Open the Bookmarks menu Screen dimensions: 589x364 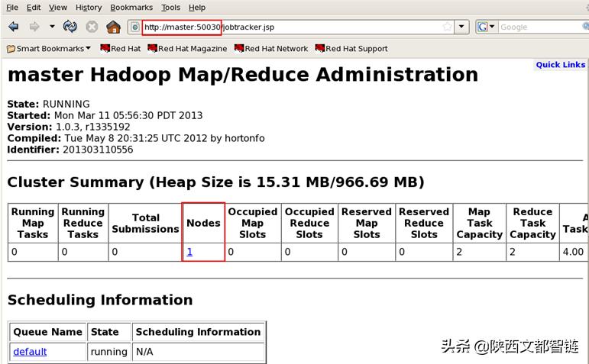(x=131, y=8)
